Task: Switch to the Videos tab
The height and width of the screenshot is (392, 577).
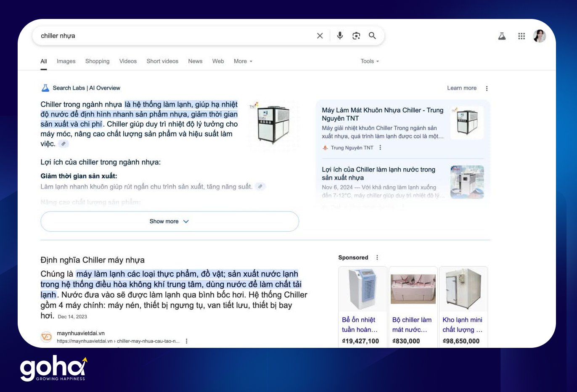Action: point(128,61)
